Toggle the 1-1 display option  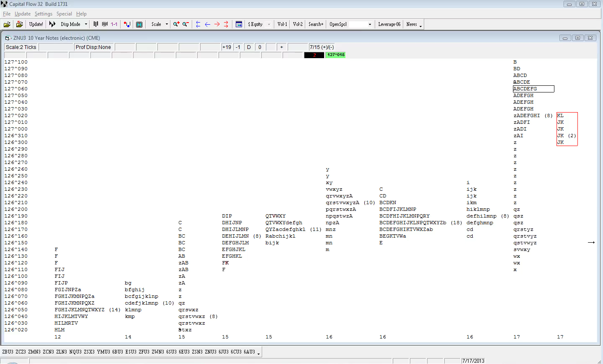tap(114, 24)
